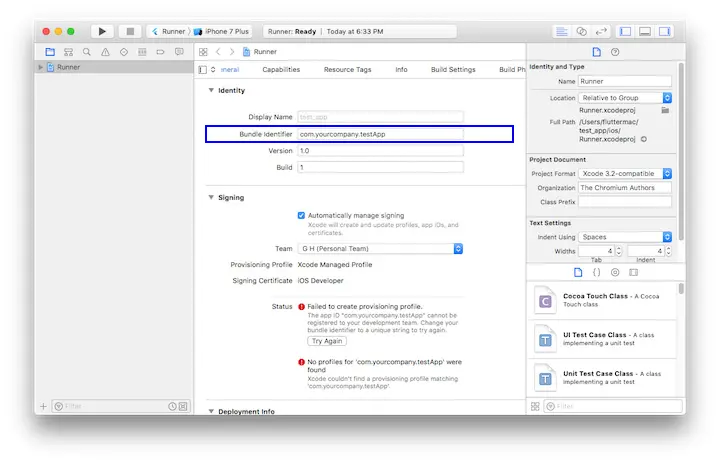This screenshot has height=464, width=720.
Task: Edit the Name field in inspector
Action: coord(624,81)
